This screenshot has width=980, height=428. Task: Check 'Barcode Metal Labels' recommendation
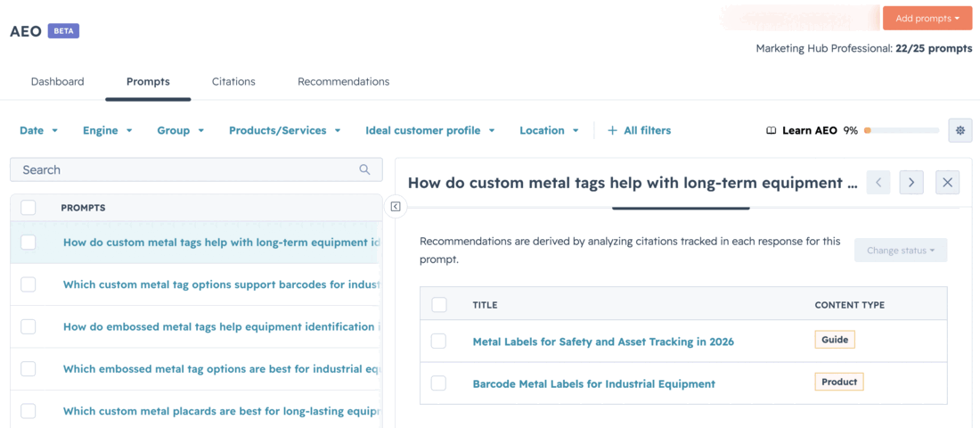tap(438, 383)
